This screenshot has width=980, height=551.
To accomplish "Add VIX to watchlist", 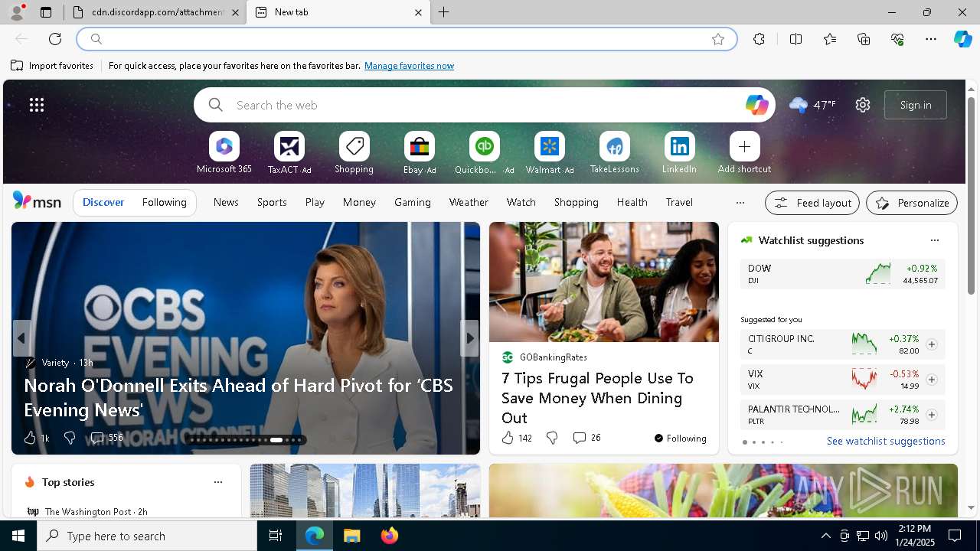I will pos(931,380).
